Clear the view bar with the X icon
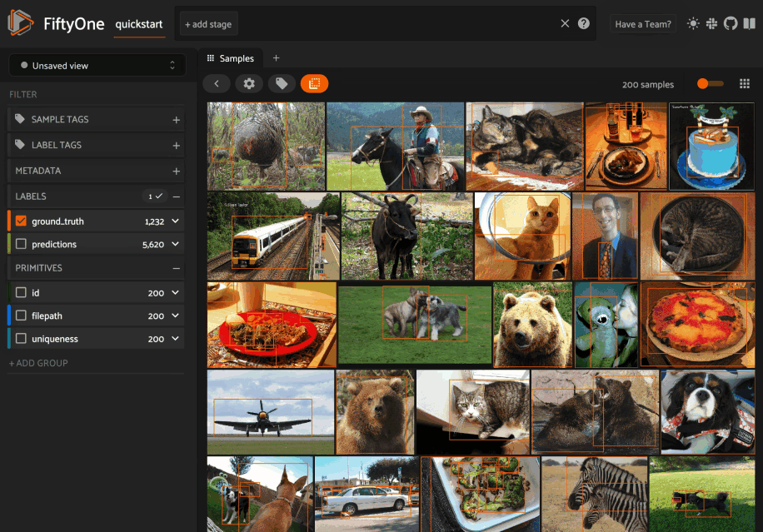 point(565,23)
